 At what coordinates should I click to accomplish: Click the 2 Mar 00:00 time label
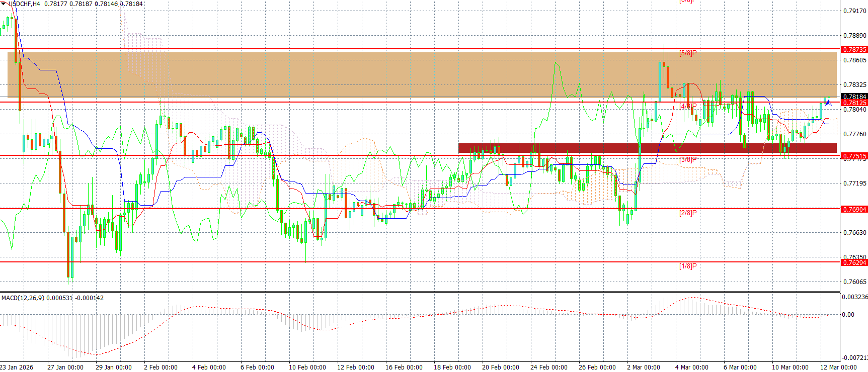tap(644, 367)
